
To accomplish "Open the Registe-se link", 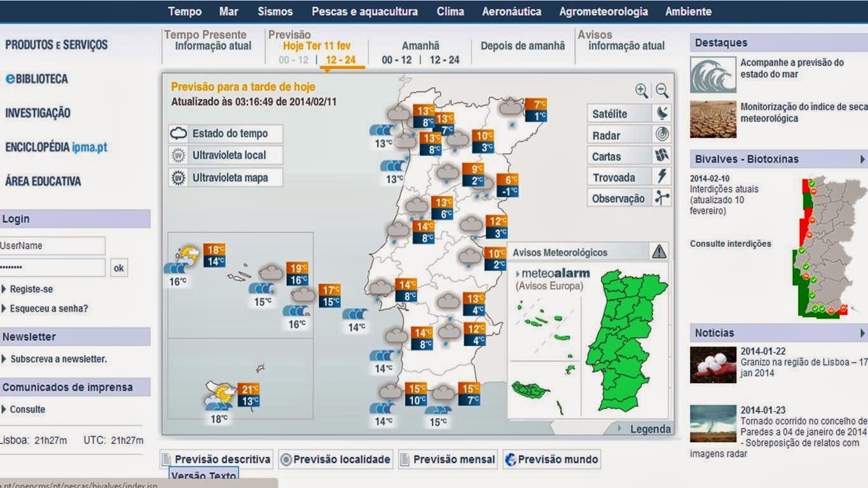I will tap(31, 288).
